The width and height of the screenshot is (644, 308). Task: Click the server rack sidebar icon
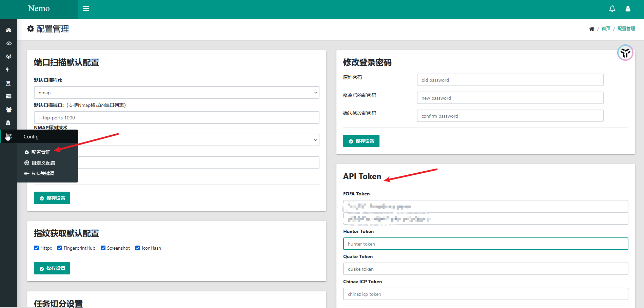9,96
